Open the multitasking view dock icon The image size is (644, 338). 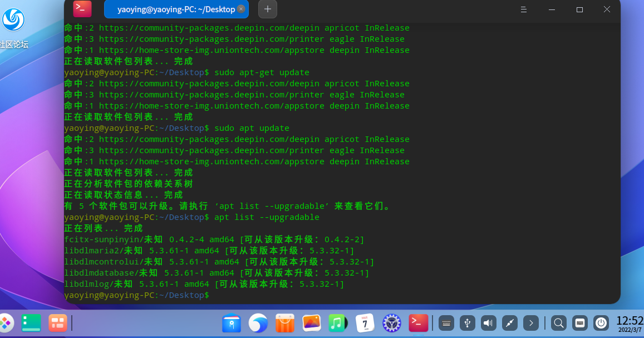58,323
